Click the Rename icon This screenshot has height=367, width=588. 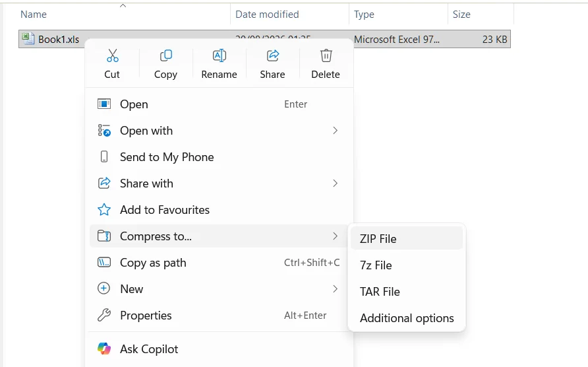tap(219, 55)
